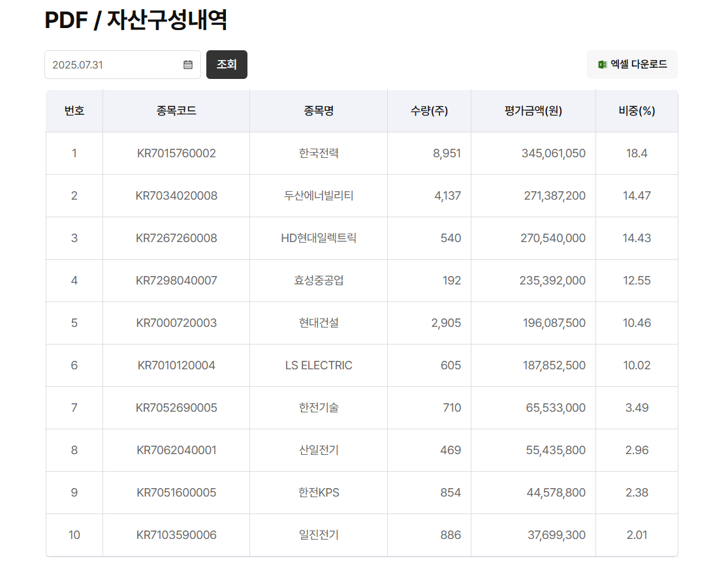This screenshot has width=728, height=567.
Task: Select stock code KR7052690005
Action: pyautogui.click(x=176, y=408)
